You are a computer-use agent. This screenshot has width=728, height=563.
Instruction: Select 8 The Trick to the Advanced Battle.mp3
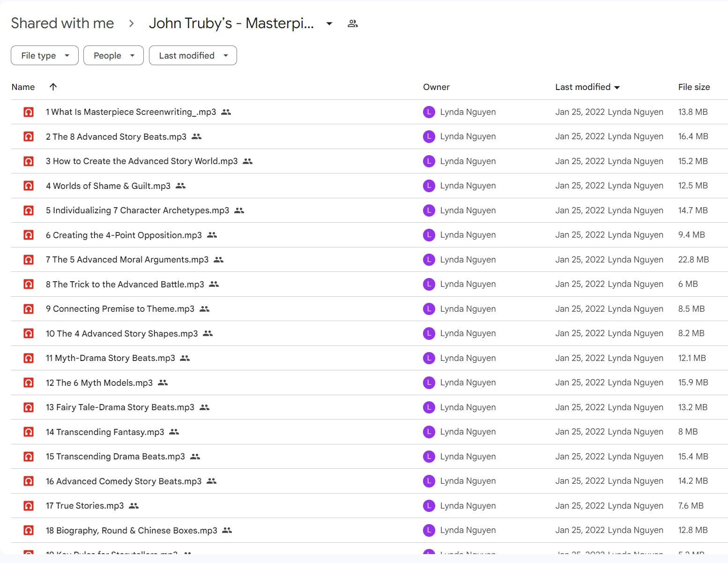click(125, 284)
